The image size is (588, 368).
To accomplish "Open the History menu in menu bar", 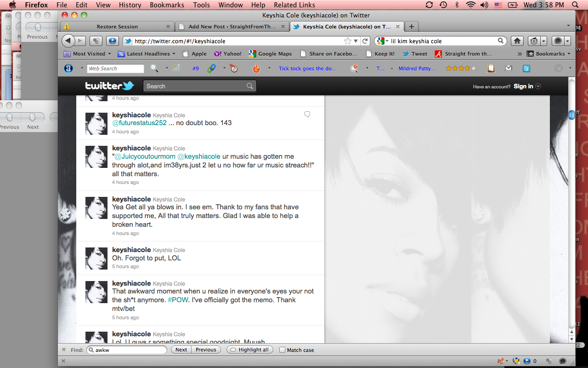I will pos(130,5).
